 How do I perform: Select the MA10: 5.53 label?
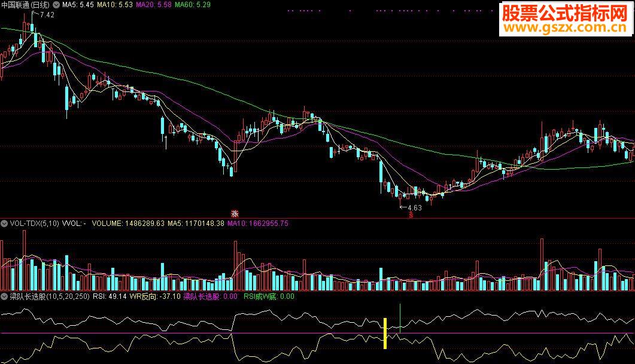pos(114,5)
